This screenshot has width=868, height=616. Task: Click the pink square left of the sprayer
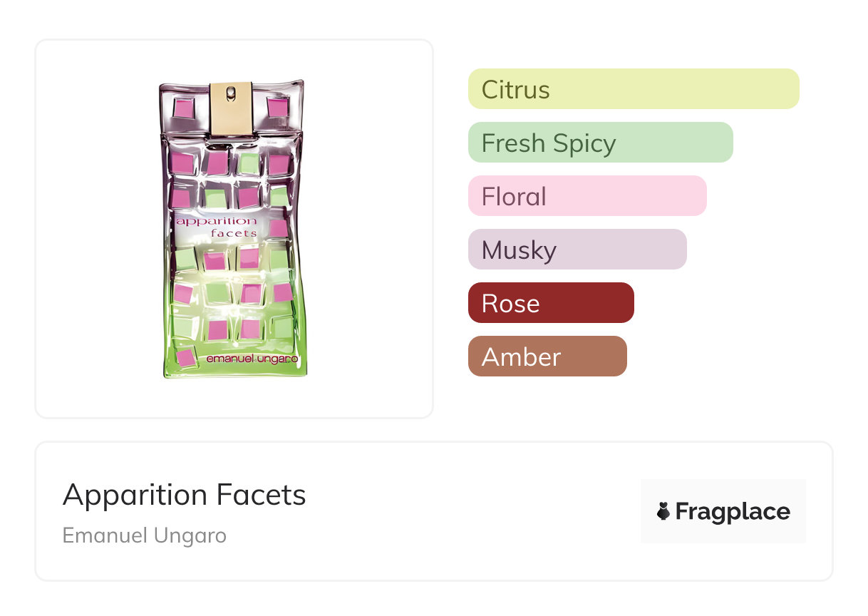[184, 108]
